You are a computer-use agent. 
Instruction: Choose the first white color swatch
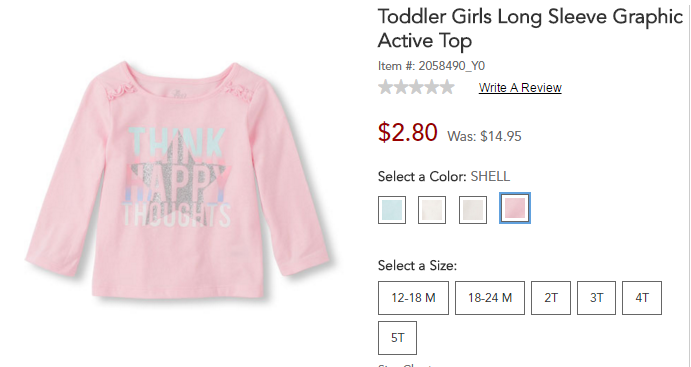tap(432, 210)
